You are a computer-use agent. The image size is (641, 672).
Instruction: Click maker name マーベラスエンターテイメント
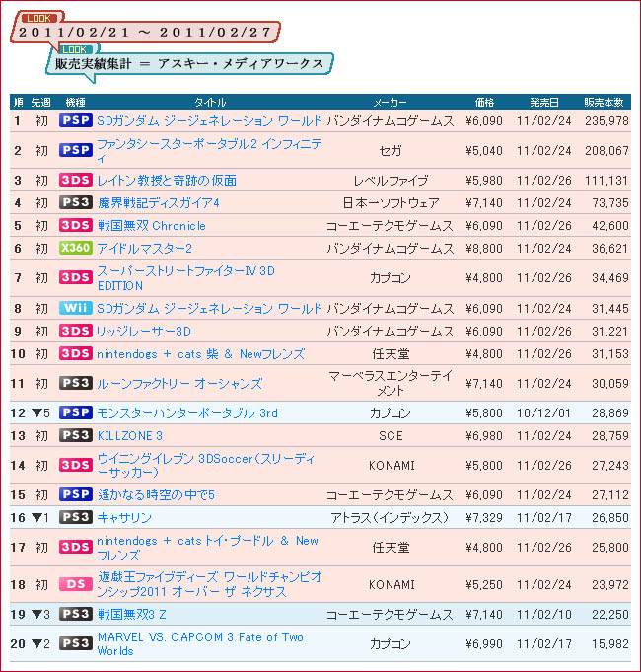(391, 383)
